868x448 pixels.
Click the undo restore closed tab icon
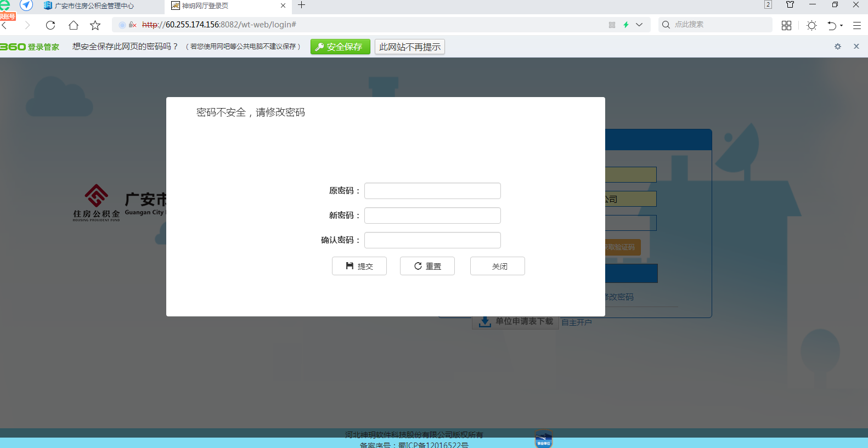click(x=832, y=25)
